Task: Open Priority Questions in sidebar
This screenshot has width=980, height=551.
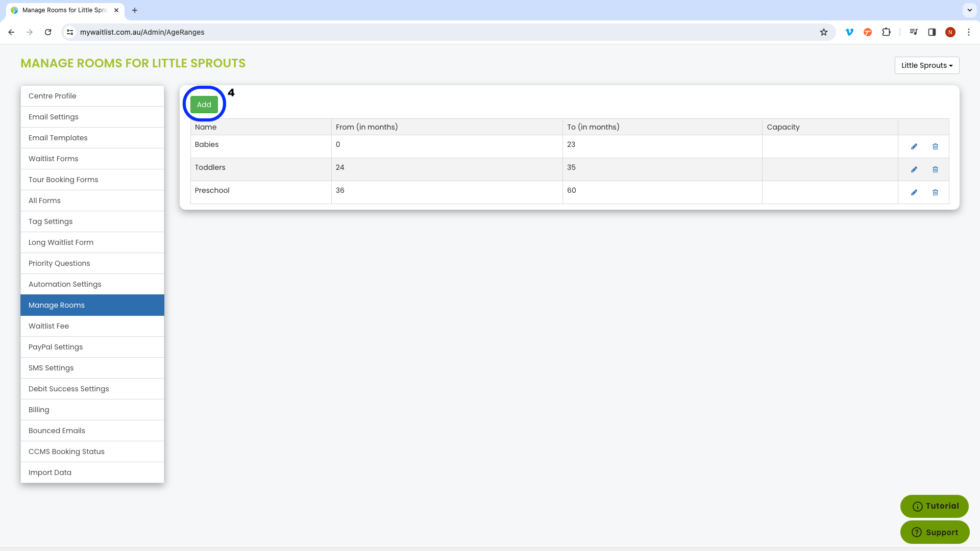Action: pyautogui.click(x=92, y=263)
